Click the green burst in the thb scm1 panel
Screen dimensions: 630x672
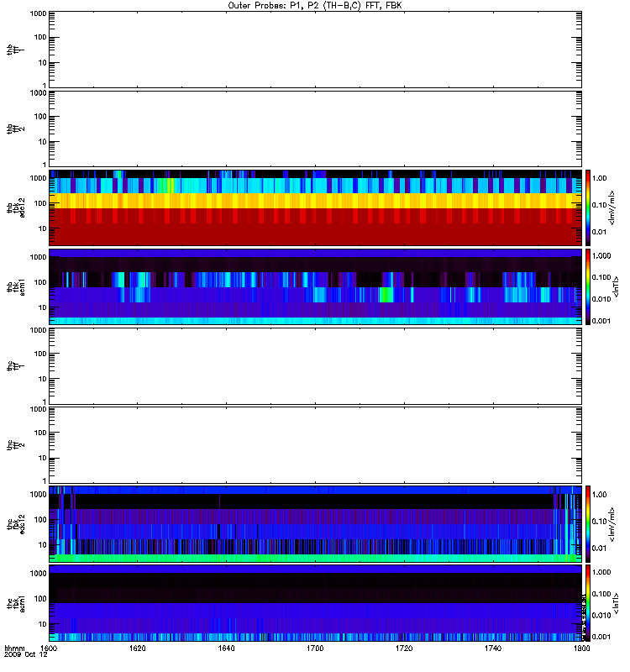pos(386,295)
